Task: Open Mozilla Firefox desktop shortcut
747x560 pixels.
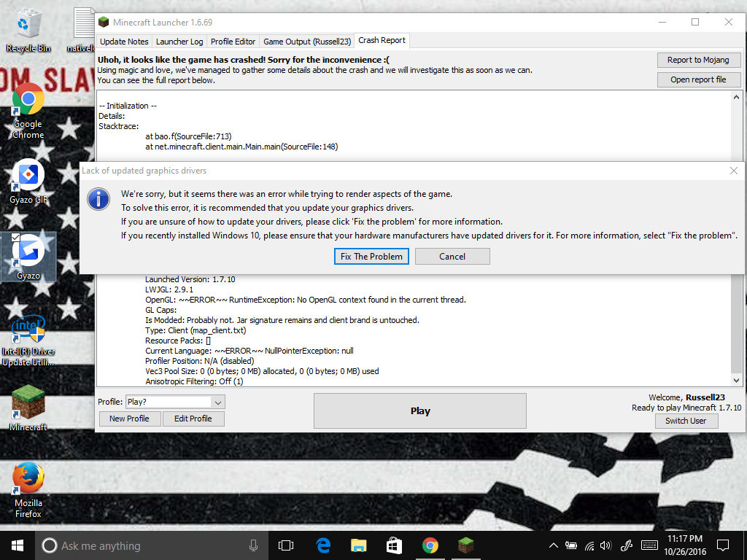Action: [x=28, y=490]
